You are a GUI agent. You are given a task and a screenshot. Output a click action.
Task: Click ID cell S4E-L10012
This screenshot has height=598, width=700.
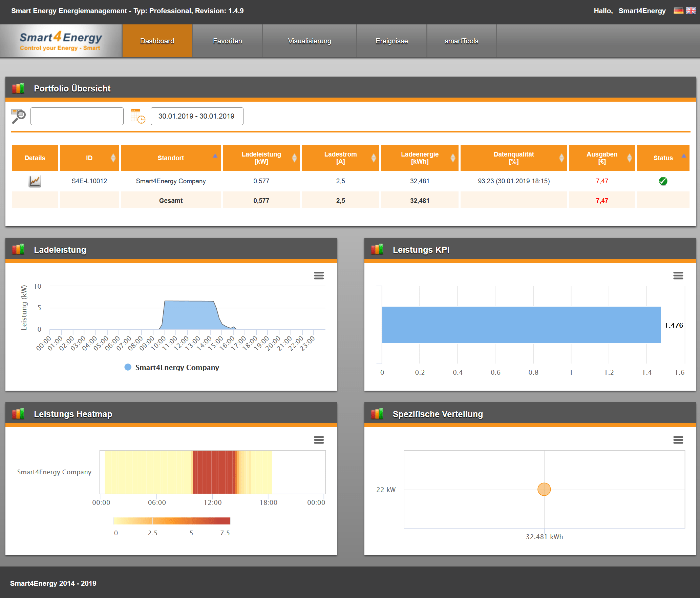click(x=89, y=181)
